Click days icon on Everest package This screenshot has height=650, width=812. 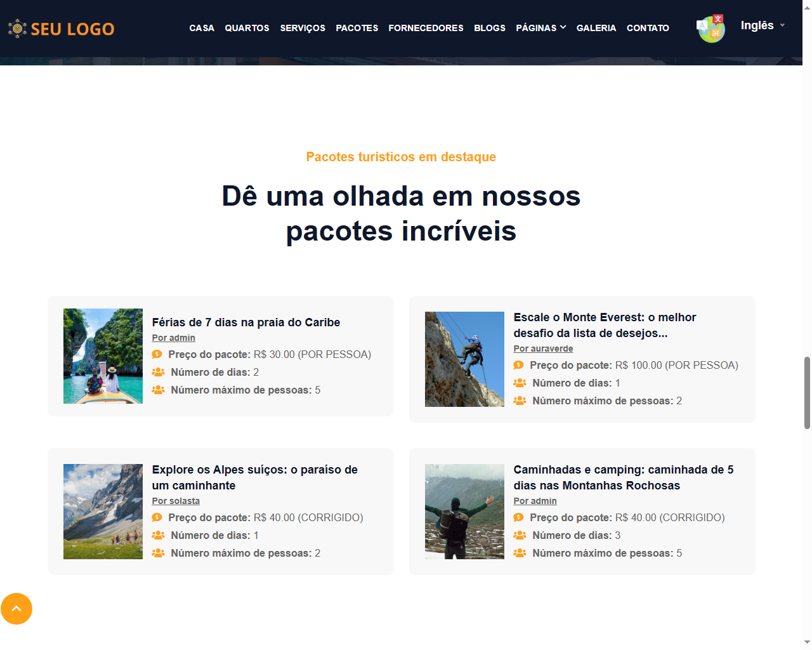(520, 383)
